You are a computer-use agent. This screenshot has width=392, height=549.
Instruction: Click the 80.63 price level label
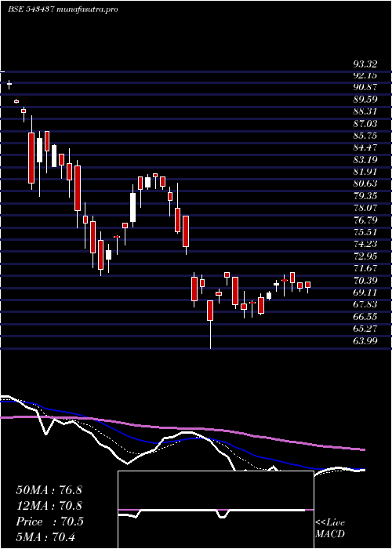365,184
